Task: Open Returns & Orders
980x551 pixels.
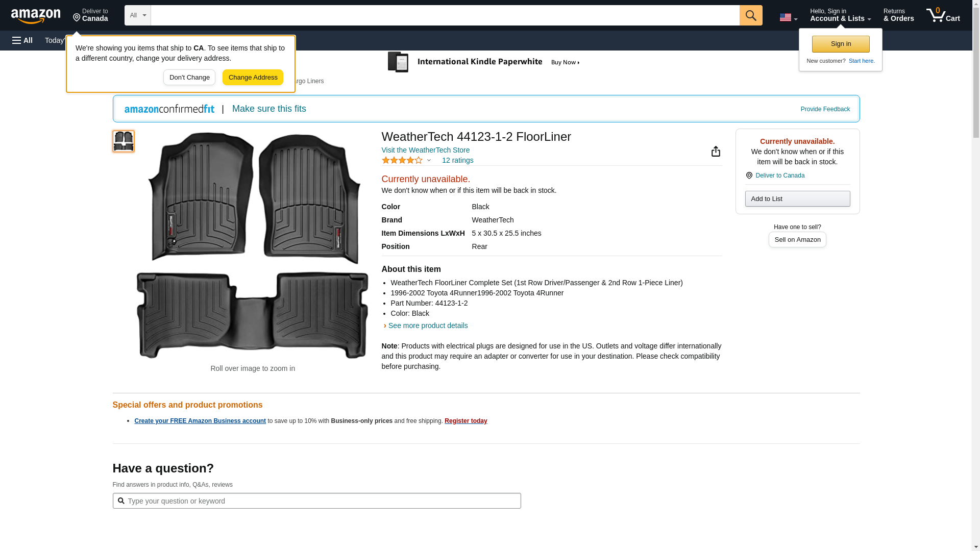Action: 898,15
